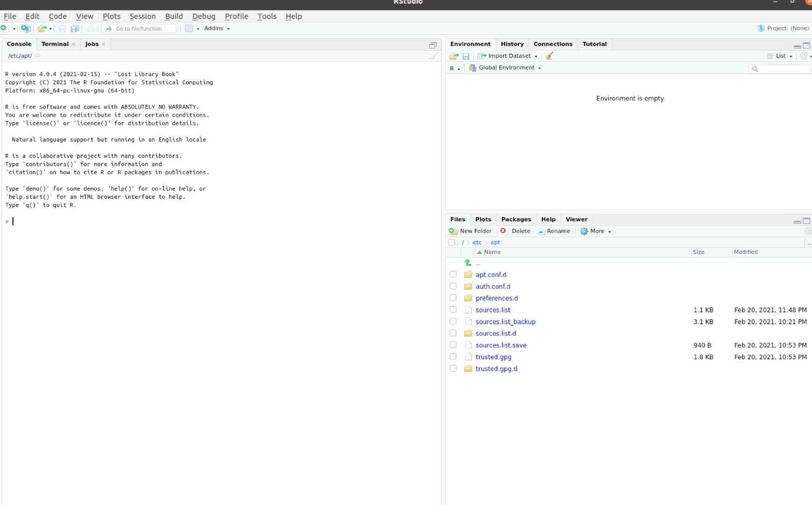Screen dimensions: 812x505
Task: Select the checkbox beside apt.conf.d folder
Action: [x=453, y=274]
